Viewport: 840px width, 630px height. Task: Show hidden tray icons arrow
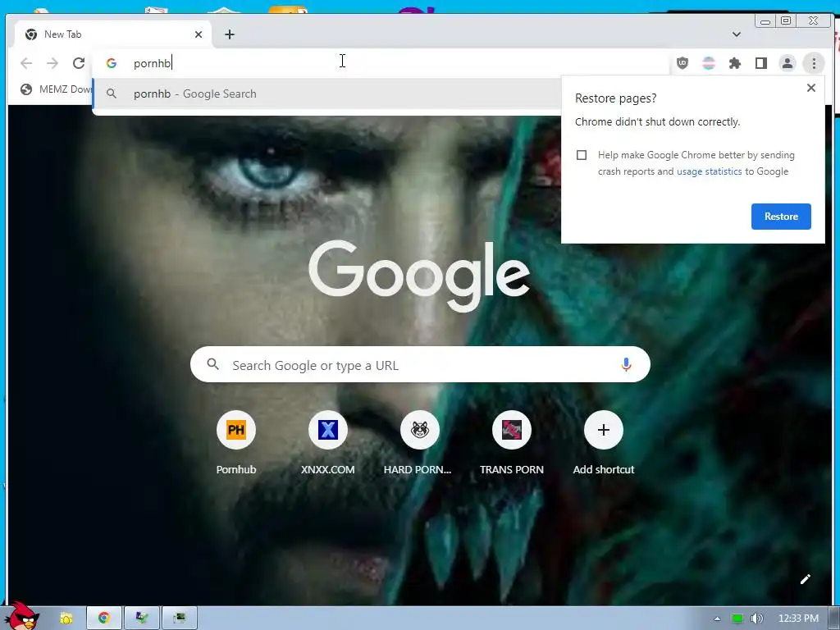tap(717, 619)
